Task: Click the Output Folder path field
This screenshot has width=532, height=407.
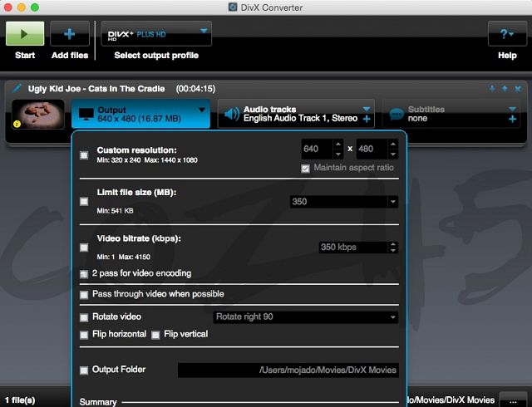Action: [x=288, y=370]
